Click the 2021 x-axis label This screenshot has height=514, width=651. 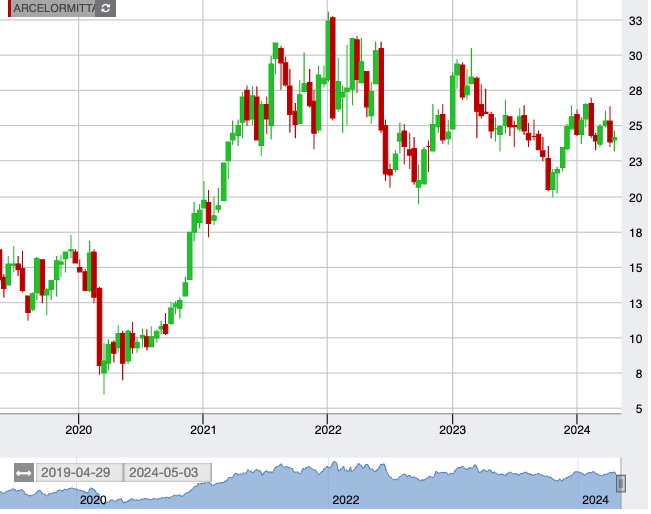point(203,430)
